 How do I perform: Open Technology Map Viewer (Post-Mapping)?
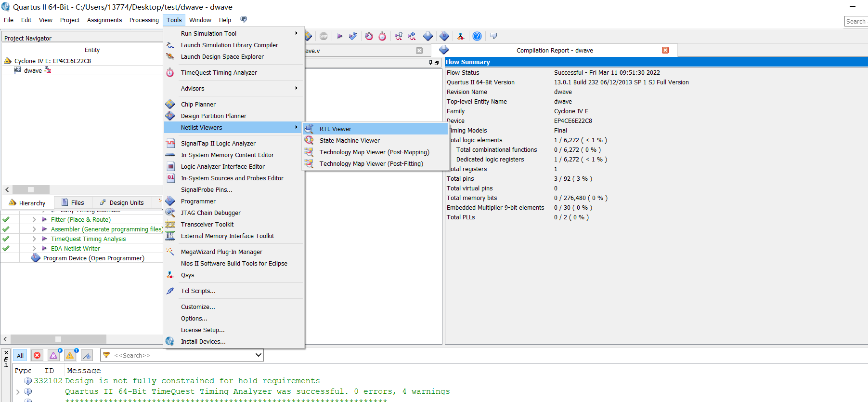click(x=375, y=152)
